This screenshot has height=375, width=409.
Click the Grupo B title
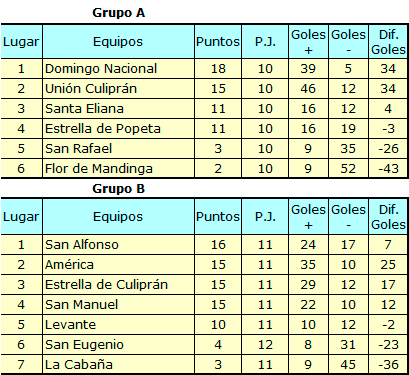click(118, 189)
